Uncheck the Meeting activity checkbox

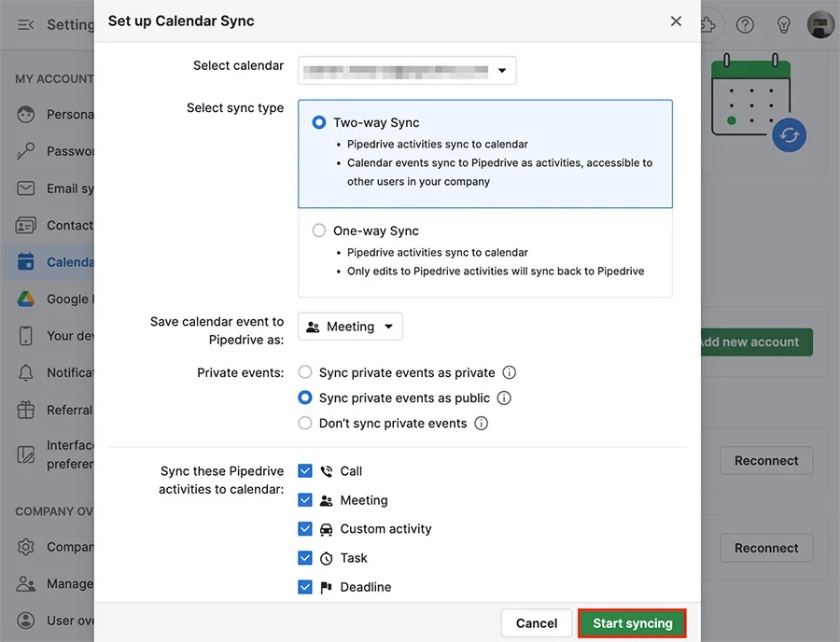click(305, 500)
